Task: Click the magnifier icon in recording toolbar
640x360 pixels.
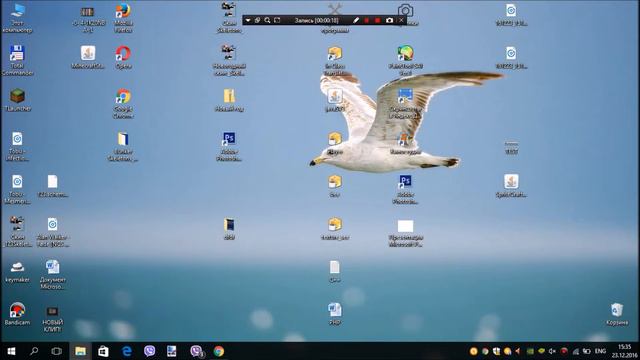Action: [x=267, y=20]
